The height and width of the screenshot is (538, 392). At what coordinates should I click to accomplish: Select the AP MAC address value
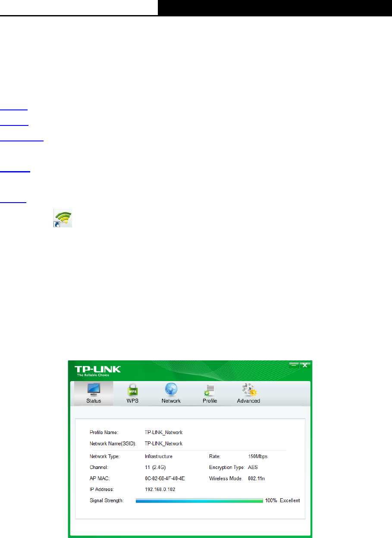[165, 479]
